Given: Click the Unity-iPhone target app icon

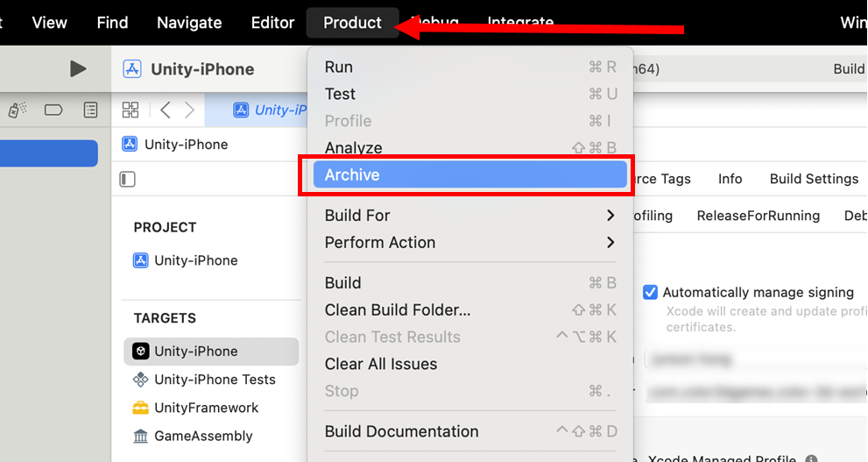Looking at the screenshot, I should coord(141,352).
